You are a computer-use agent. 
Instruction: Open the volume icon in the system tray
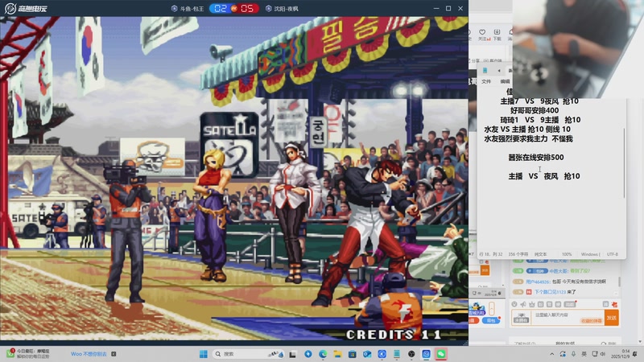603,354
